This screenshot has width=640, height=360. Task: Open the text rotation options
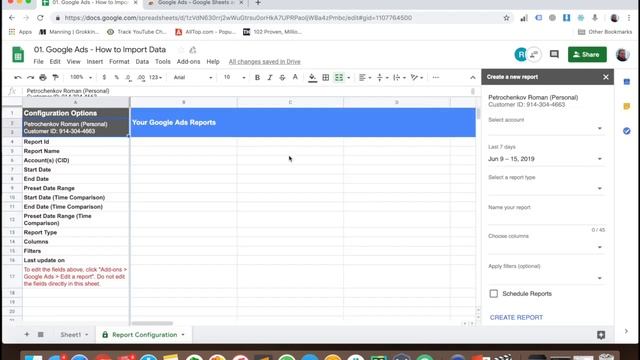416,78
